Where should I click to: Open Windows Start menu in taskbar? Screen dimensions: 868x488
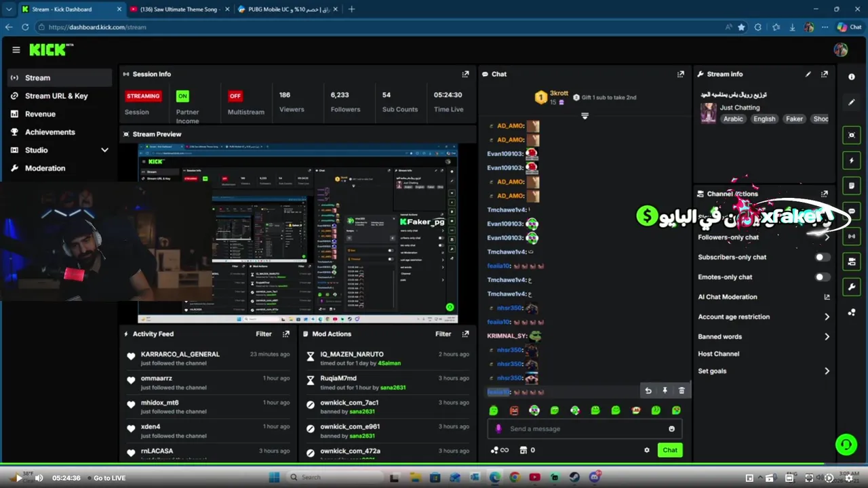[x=274, y=478]
